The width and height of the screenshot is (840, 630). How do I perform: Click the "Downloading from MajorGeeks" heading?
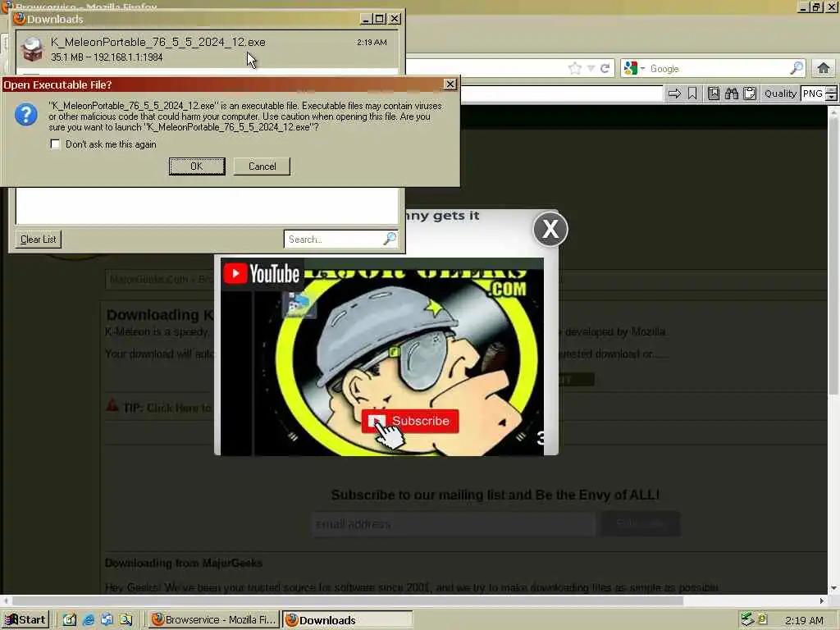tap(184, 563)
